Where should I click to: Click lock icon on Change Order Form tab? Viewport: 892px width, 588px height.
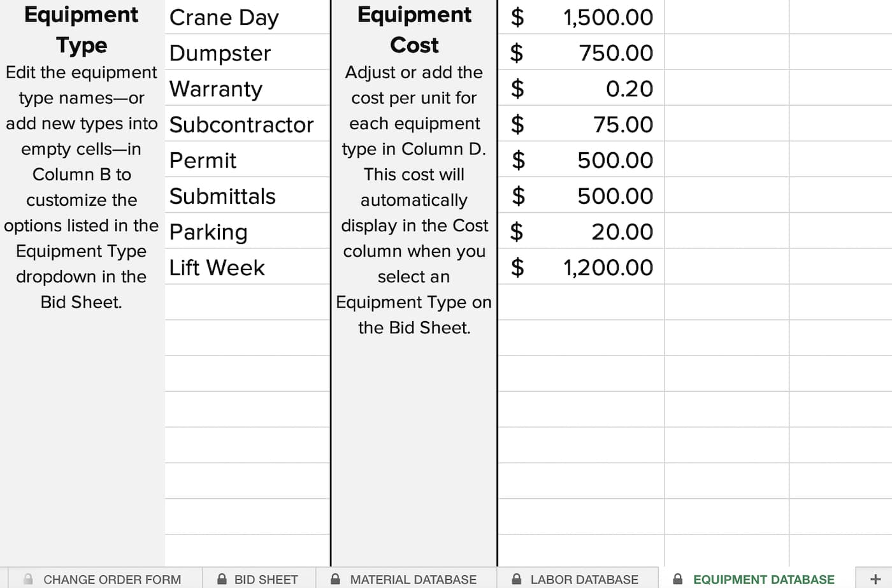click(x=28, y=579)
